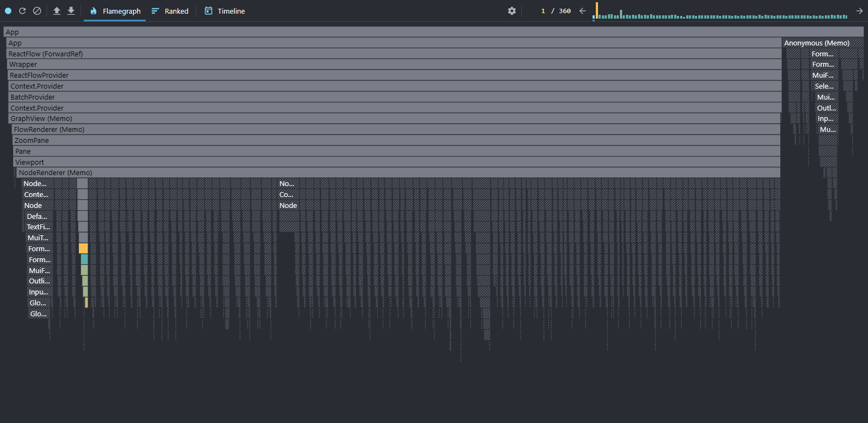
Task: Switch to the Ranked tab
Action: click(170, 11)
